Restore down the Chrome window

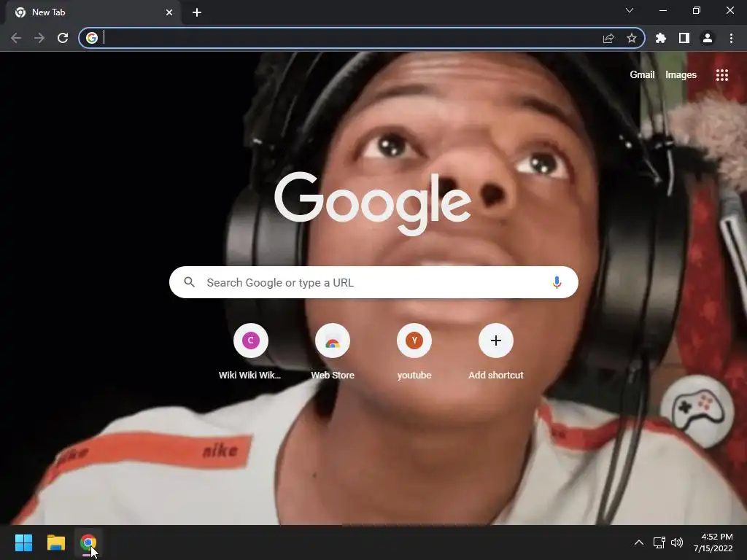click(697, 10)
